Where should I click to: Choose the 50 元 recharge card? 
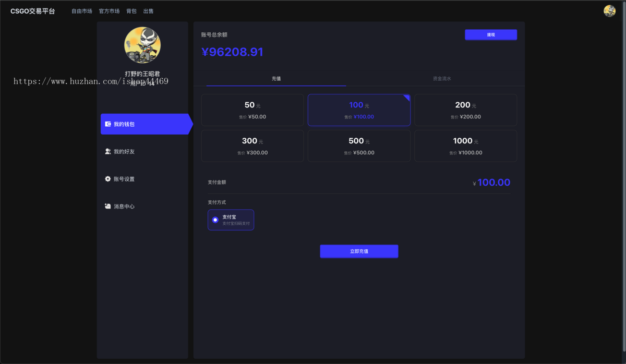(252, 110)
